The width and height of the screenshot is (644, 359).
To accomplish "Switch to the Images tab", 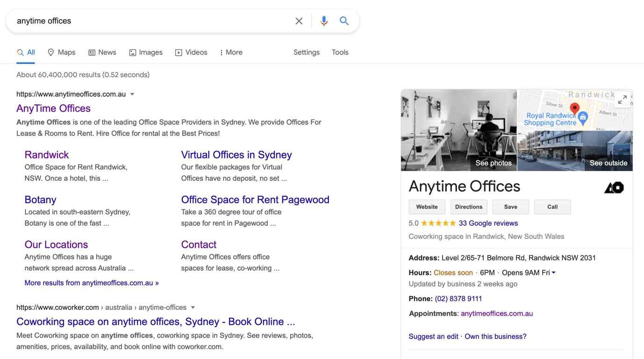I will click(x=146, y=52).
